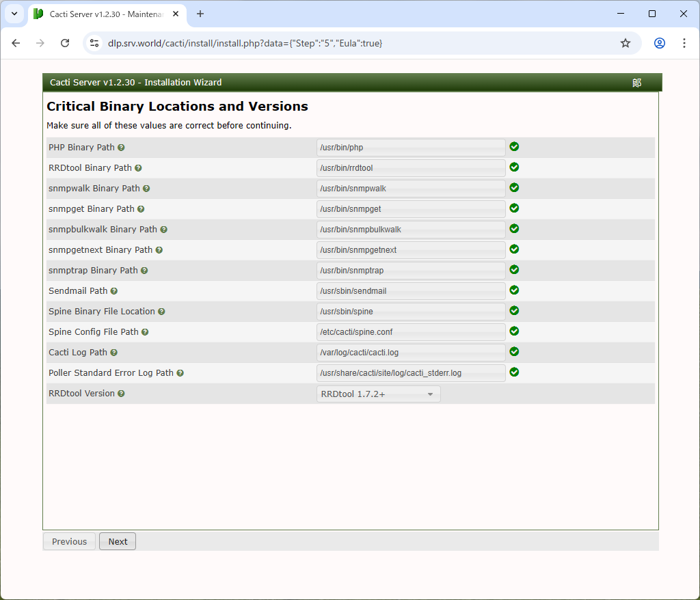Click help icon next to Sendmail Path

(x=114, y=291)
